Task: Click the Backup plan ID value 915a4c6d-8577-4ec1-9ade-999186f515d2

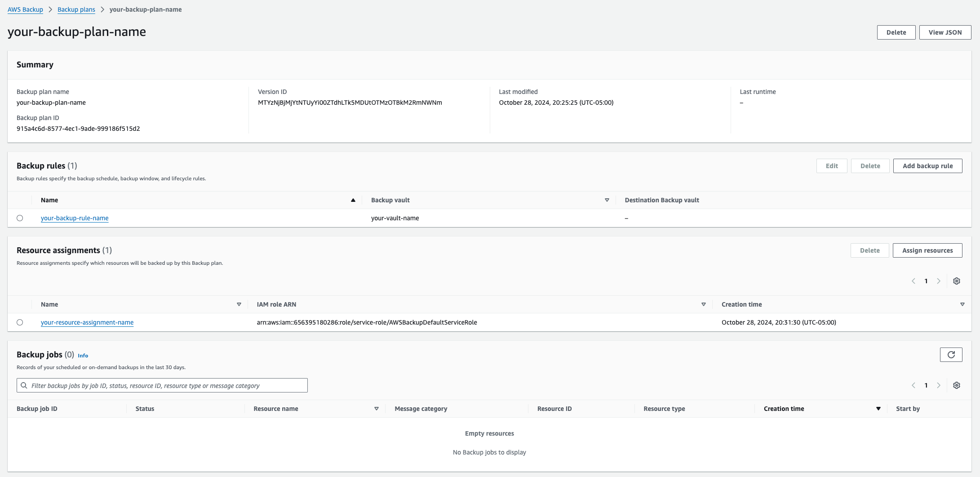Action: pyautogui.click(x=78, y=129)
